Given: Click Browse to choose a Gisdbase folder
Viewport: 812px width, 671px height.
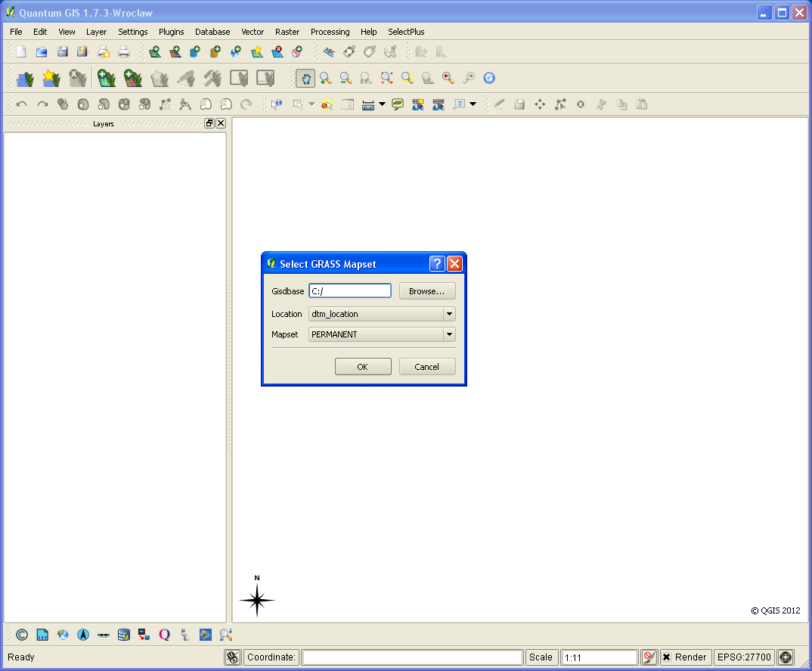Looking at the screenshot, I should (426, 290).
